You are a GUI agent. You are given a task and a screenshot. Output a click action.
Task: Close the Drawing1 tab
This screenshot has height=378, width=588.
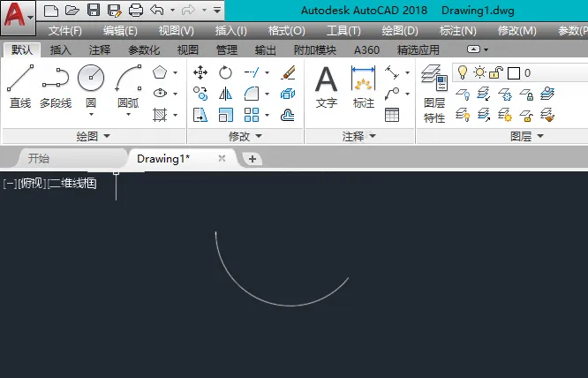pos(222,158)
